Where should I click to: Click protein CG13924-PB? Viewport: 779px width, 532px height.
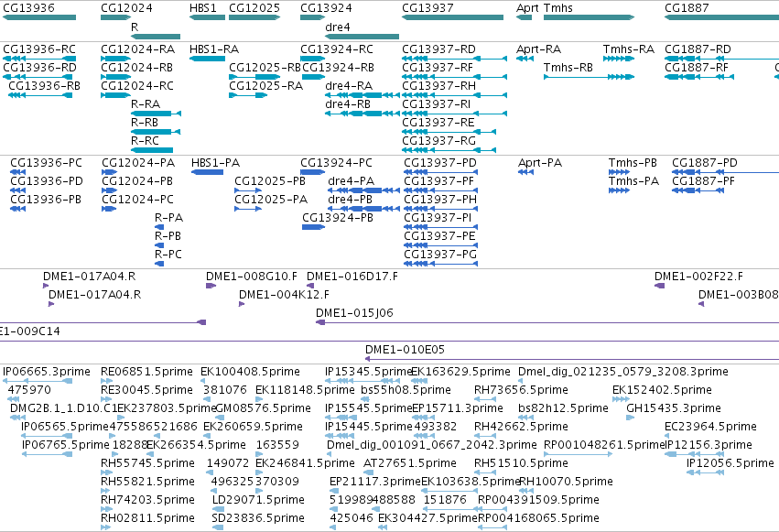pos(313,227)
